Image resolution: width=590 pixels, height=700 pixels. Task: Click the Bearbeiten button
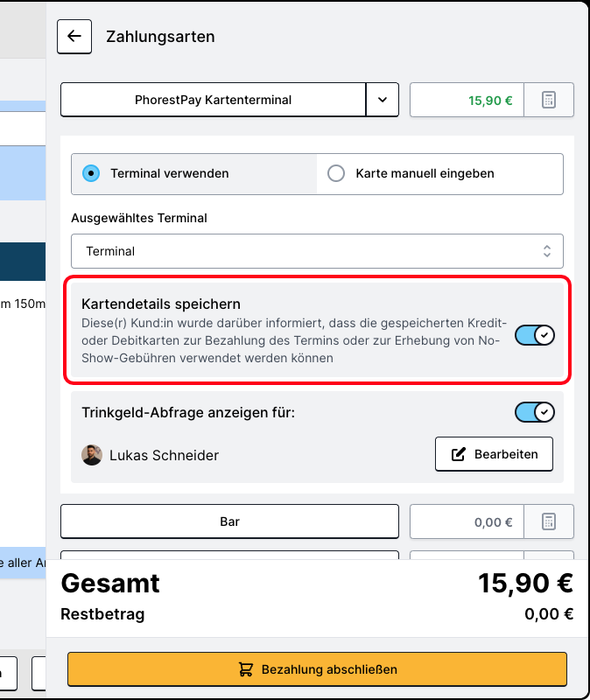pyautogui.click(x=494, y=454)
